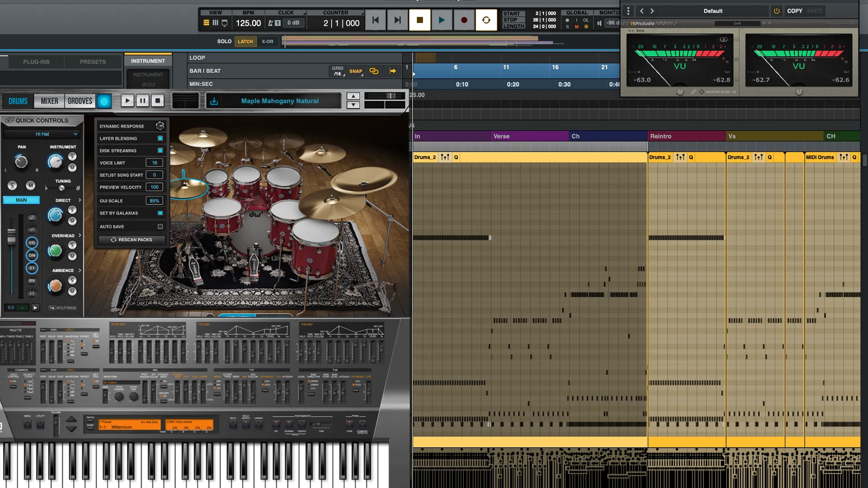The height and width of the screenshot is (488, 868).
Task: Toggle the Disk Streaming checkbox
Action: (160, 150)
